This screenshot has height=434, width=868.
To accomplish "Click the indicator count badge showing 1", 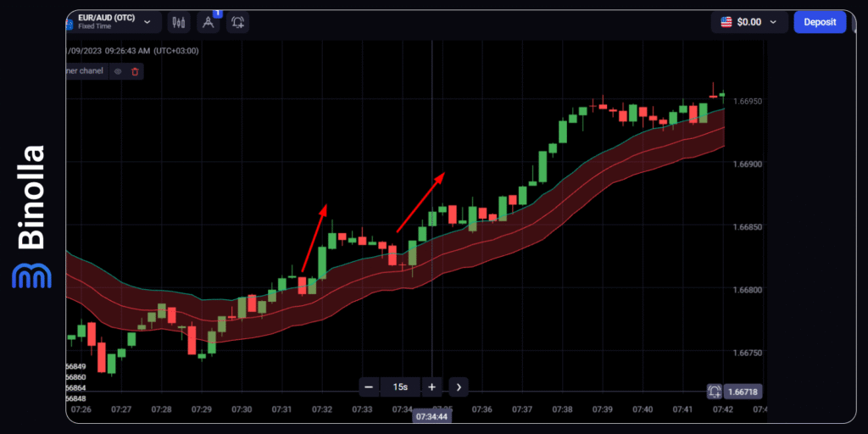I will pyautogui.click(x=216, y=14).
